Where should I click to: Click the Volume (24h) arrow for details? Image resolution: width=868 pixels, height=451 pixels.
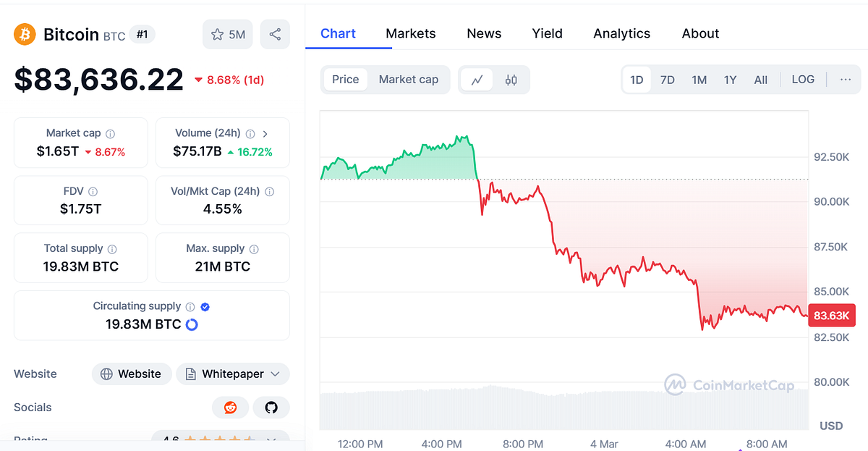pyautogui.click(x=265, y=133)
